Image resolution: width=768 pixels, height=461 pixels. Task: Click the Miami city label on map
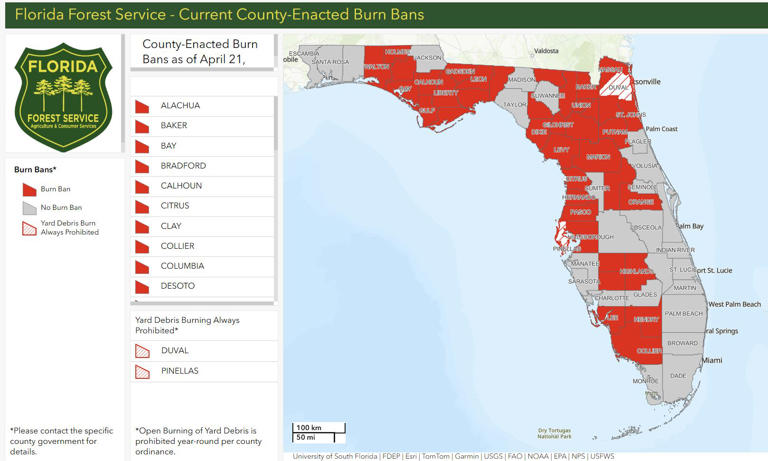[x=712, y=360]
